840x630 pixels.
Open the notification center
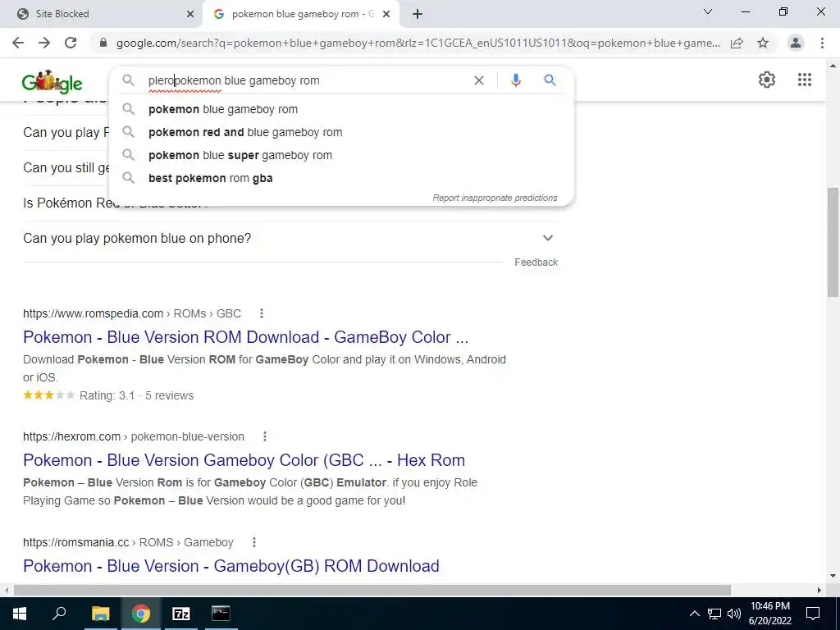813,614
